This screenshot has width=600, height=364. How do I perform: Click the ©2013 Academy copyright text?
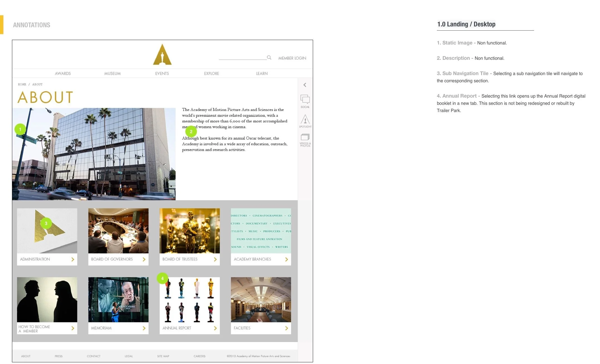[259, 356]
